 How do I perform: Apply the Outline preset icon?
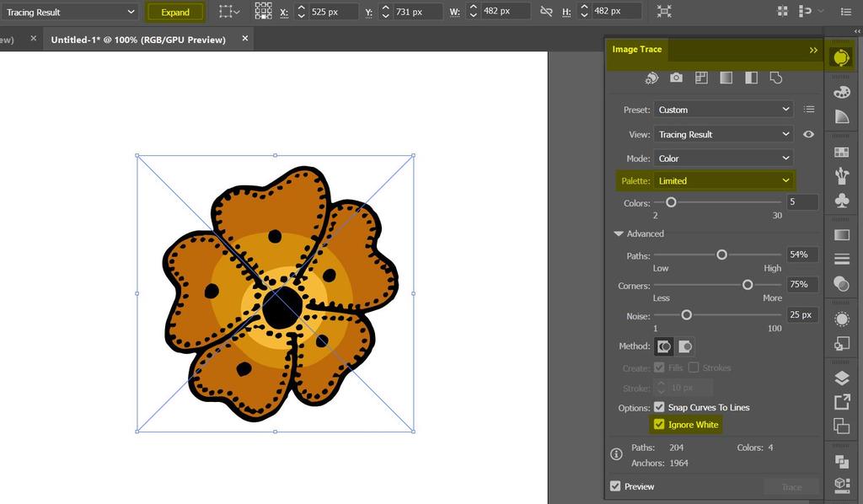(x=776, y=78)
